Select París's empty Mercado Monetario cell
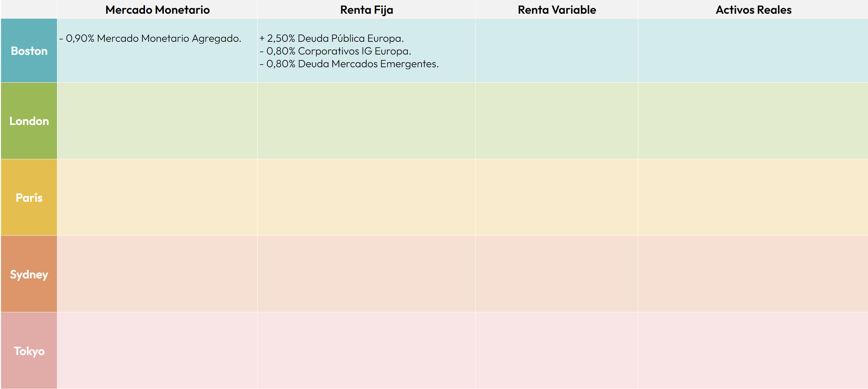The width and height of the screenshot is (868, 389). tap(157, 198)
